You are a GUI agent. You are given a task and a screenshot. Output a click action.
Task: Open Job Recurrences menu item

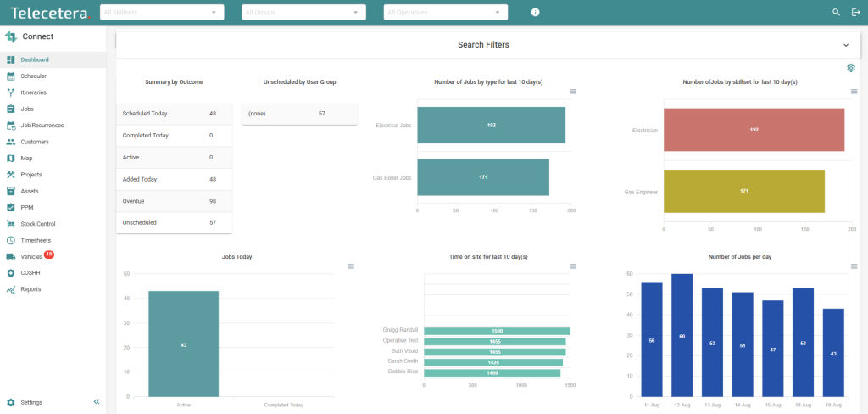(53, 126)
